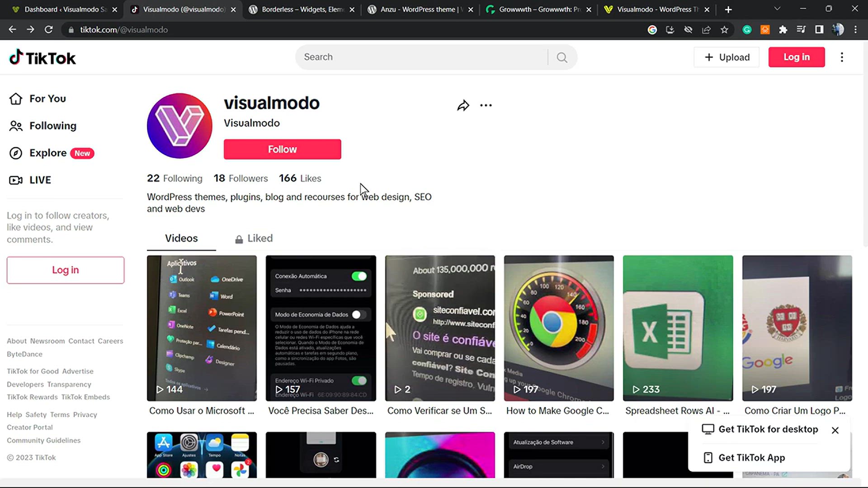The width and height of the screenshot is (868, 488).
Task: Select the locked Liked tab
Action: pyautogui.click(x=254, y=238)
